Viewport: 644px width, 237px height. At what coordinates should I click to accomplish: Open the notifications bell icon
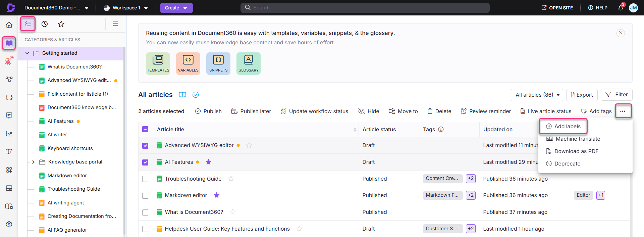coord(621,7)
